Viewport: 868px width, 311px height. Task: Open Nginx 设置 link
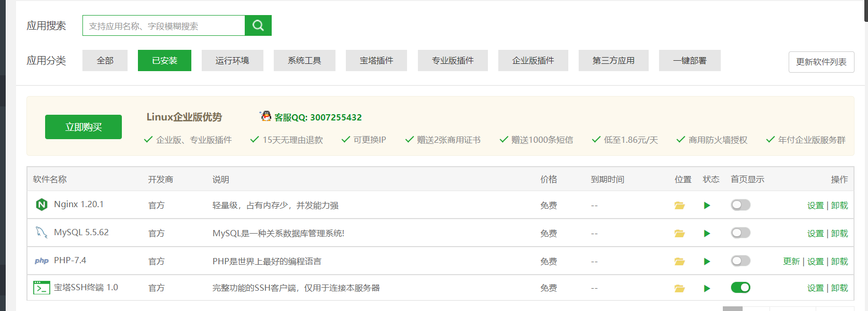pyautogui.click(x=815, y=206)
